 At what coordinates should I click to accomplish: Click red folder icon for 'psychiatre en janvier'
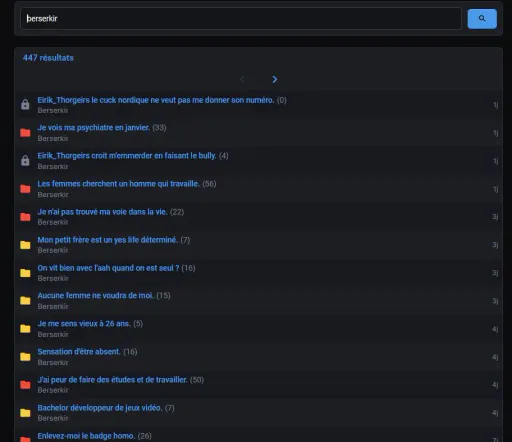pos(25,133)
